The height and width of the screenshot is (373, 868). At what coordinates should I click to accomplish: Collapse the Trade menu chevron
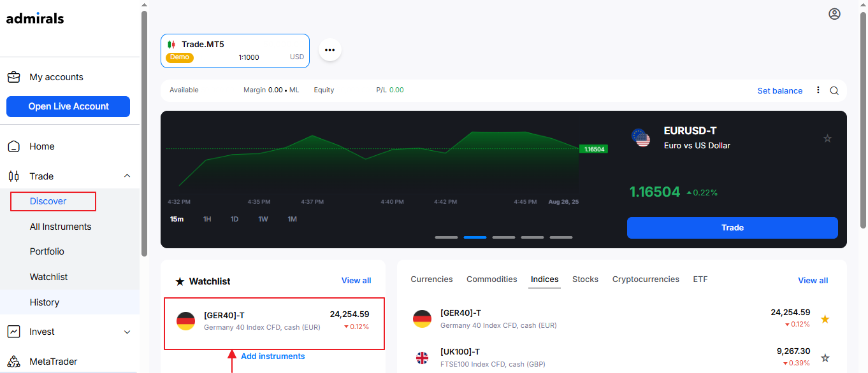point(127,176)
